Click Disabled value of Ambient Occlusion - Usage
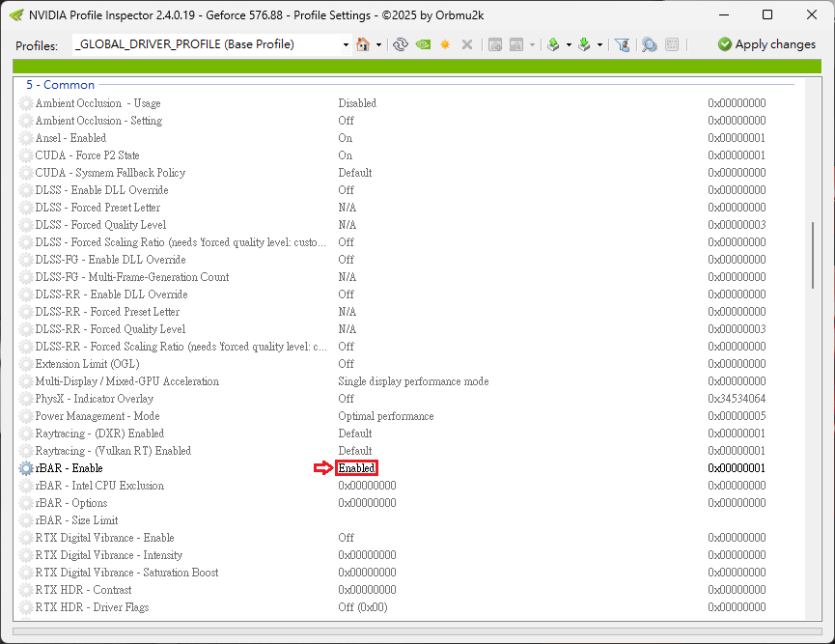 point(357,103)
